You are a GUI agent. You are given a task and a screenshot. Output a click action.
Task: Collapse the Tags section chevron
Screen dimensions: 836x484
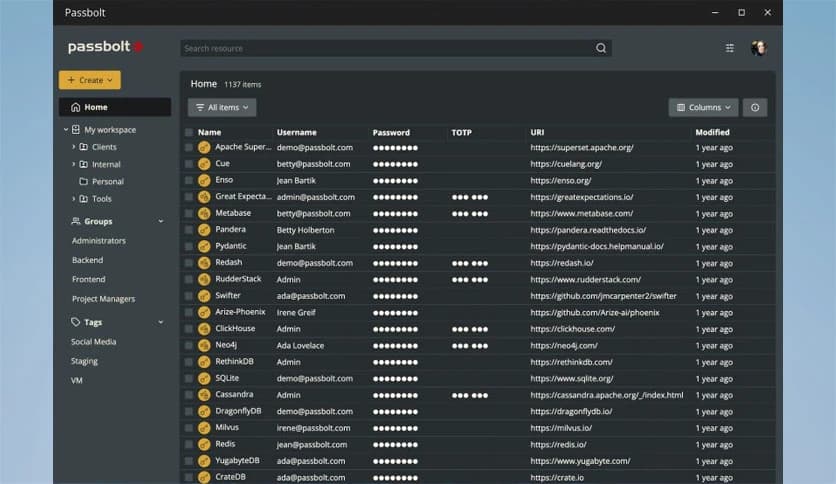[161, 322]
